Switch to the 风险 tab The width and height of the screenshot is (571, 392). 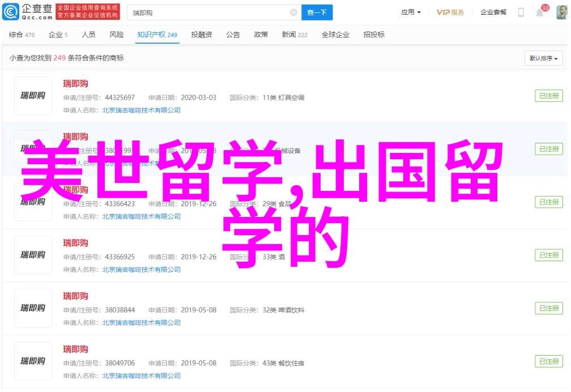117,35
